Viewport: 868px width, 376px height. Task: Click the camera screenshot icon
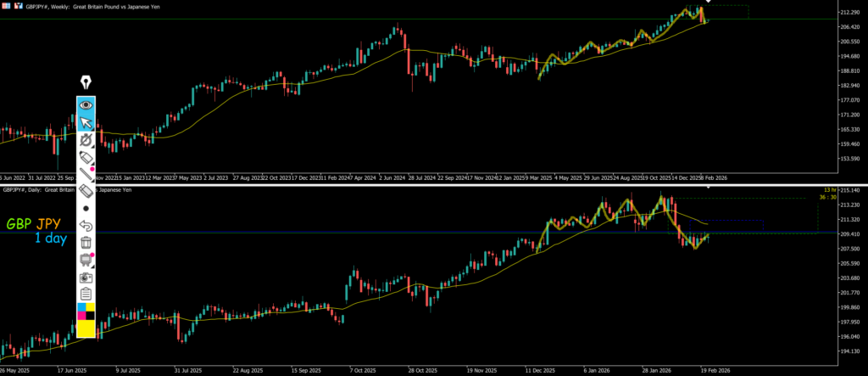click(86, 278)
